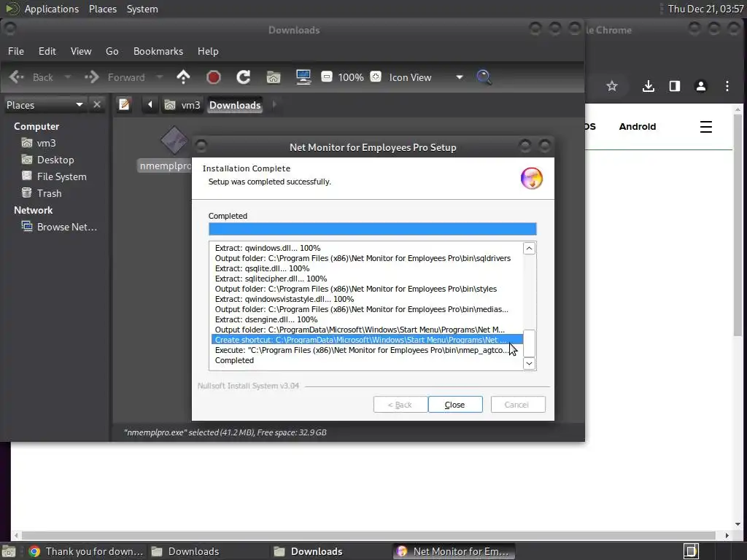The image size is (747, 560).
Task: Go to Home folder icon in toolbar
Action: click(274, 77)
